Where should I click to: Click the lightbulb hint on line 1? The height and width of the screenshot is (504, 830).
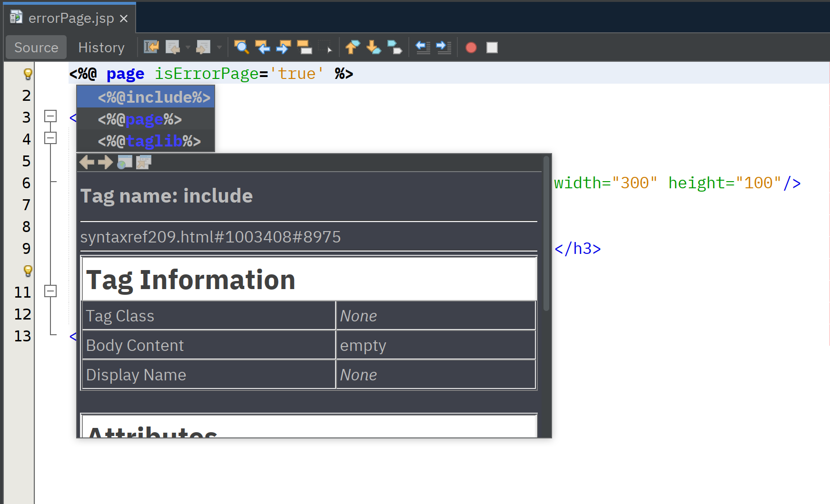28,74
